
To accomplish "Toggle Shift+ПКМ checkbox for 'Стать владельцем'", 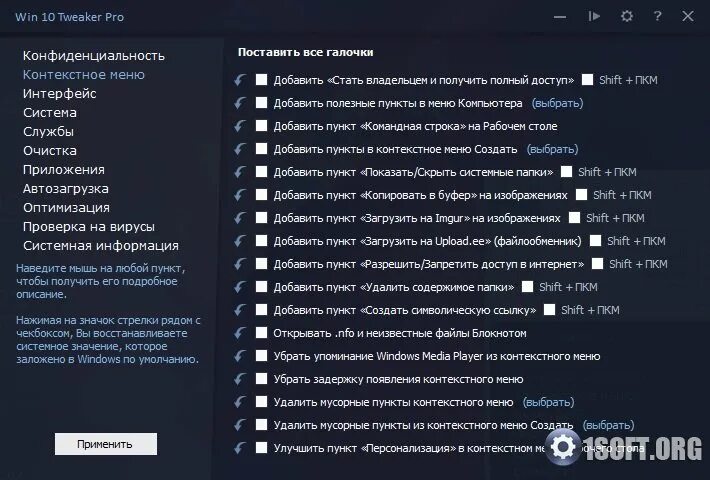I will [587, 80].
